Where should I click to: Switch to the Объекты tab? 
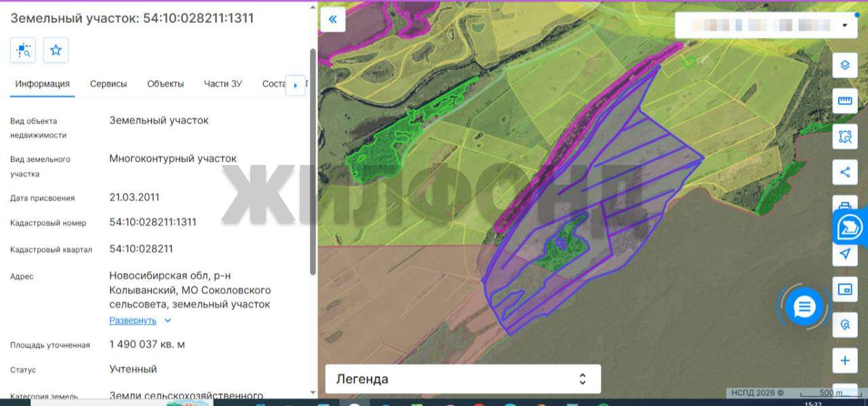165,84
